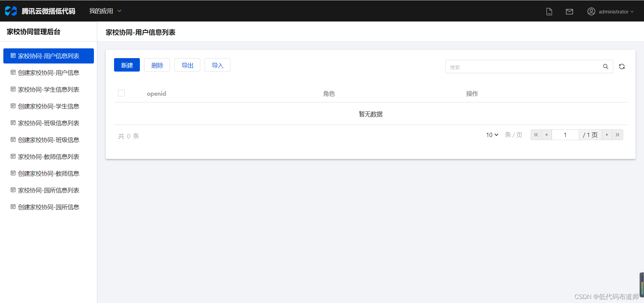
Task: Click the 暂无数据 empty-table message
Action: pyautogui.click(x=371, y=114)
